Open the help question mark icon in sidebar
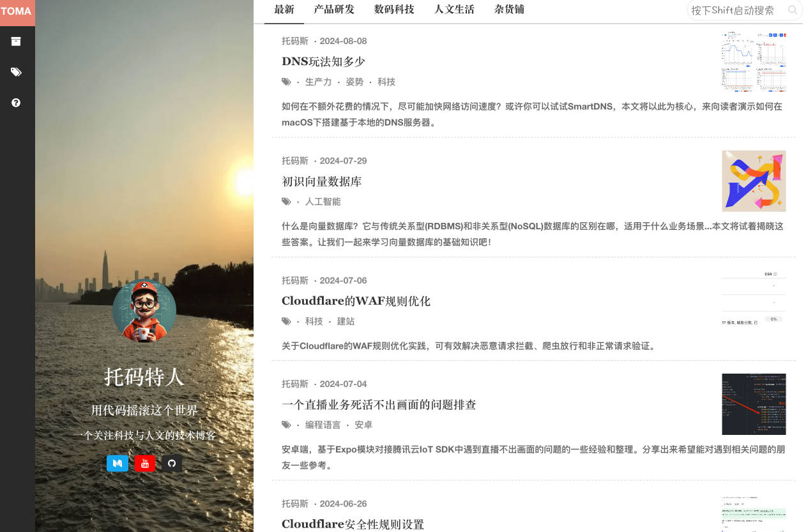This screenshot has width=808, height=532. [x=16, y=102]
